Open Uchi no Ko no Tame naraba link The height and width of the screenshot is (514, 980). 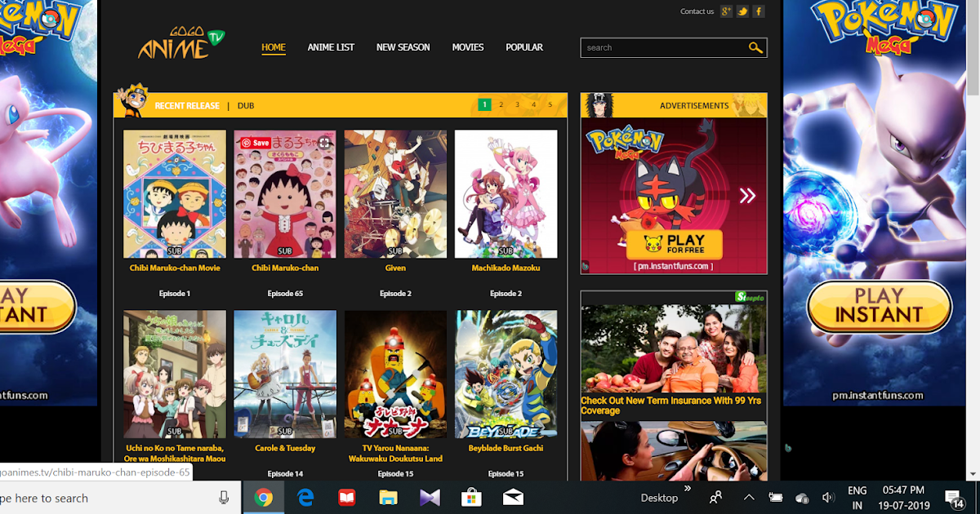tap(175, 453)
